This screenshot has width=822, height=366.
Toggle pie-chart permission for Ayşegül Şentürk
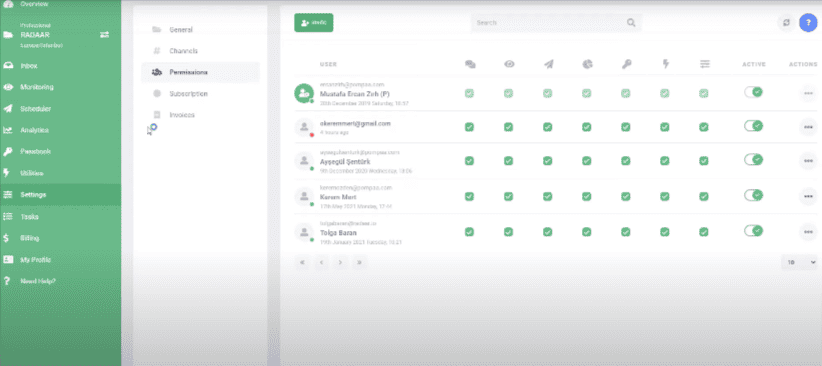click(587, 161)
